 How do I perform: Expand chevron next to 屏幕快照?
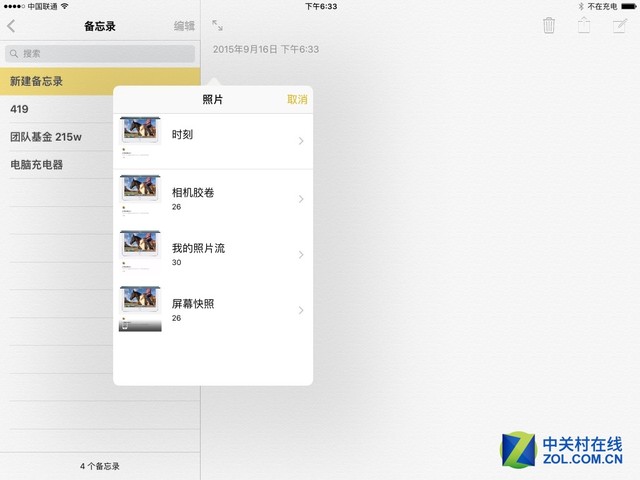pos(301,310)
